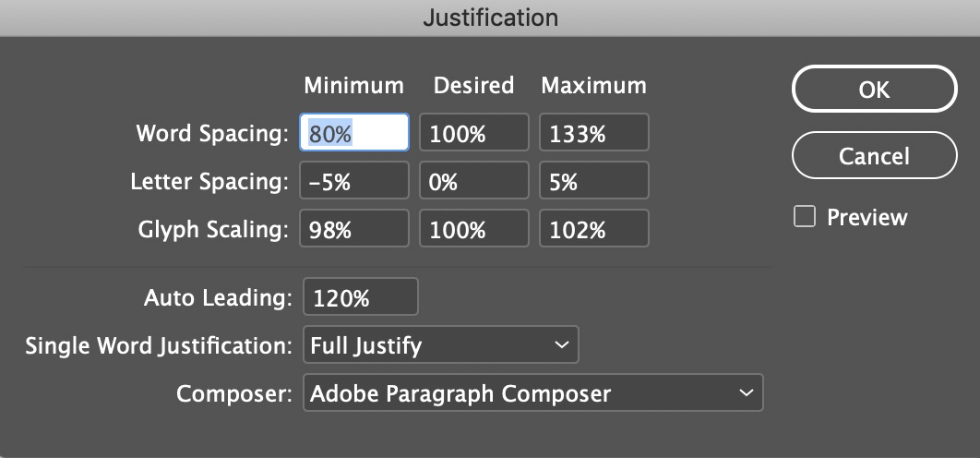Select the Word Spacing Desired field
This screenshot has width=980, height=458.
[474, 133]
